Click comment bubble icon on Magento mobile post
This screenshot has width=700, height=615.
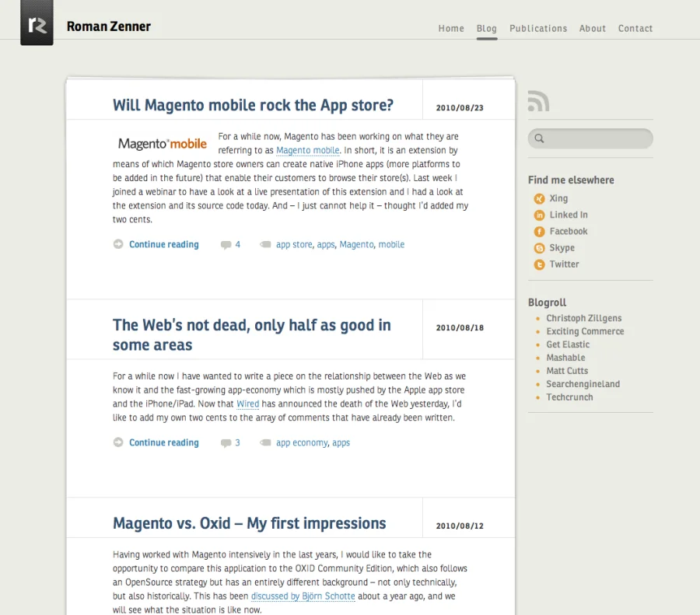(x=226, y=245)
